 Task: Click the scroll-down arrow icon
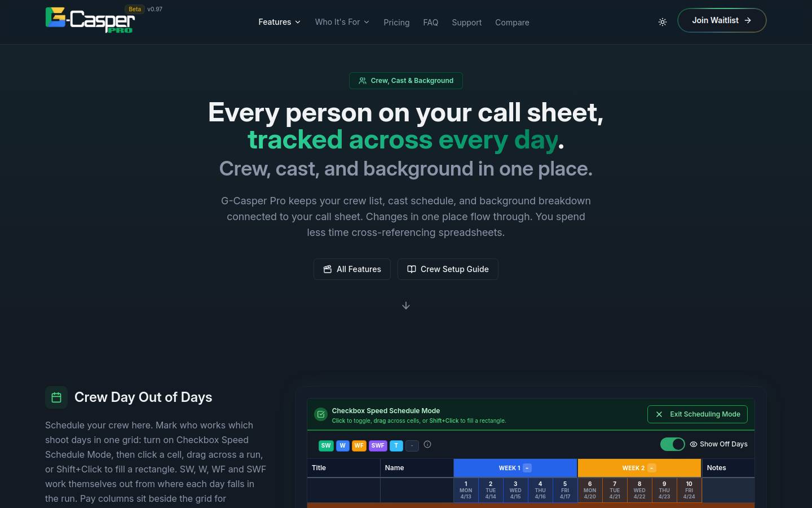pyautogui.click(x=406, y=305)
